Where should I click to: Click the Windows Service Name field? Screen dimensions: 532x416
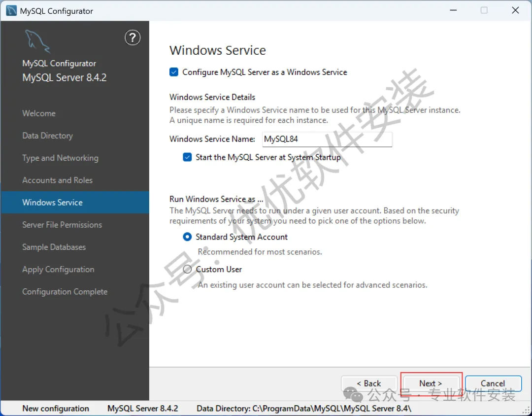pos(327,139)
